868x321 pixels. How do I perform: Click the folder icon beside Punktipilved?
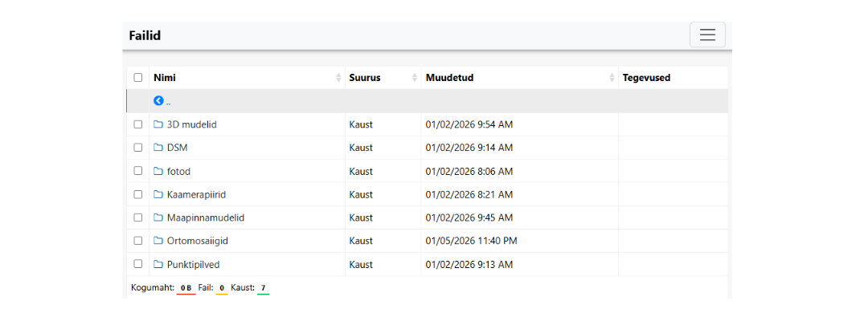point(158,264)
